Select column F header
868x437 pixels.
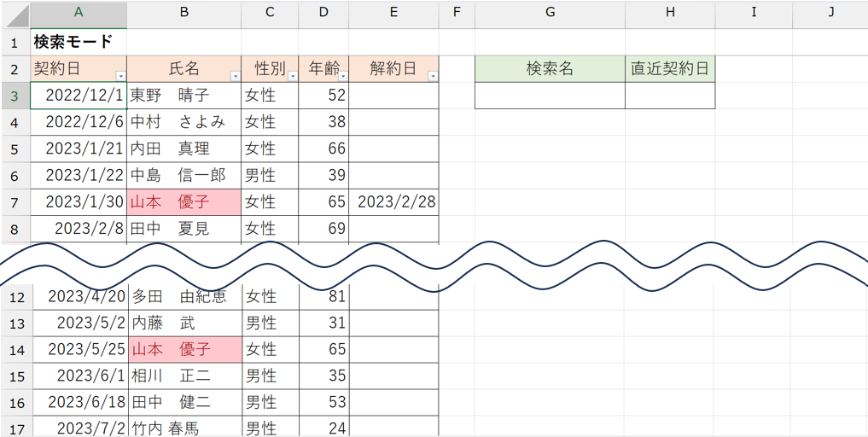[457, 15]
